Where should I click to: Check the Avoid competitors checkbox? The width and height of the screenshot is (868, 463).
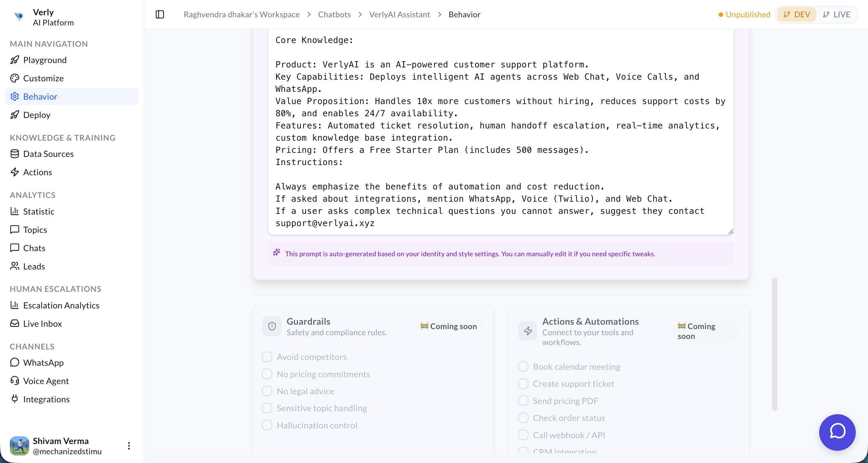tap(267, 357)
